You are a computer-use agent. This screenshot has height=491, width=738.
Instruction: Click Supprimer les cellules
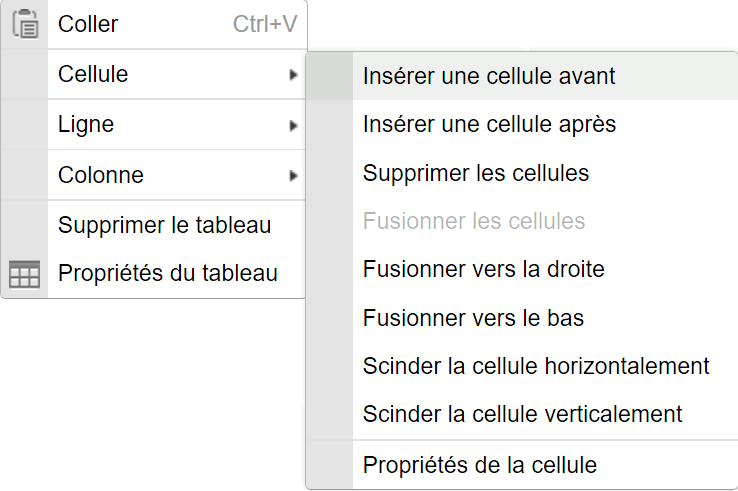(x=476, y=173)
